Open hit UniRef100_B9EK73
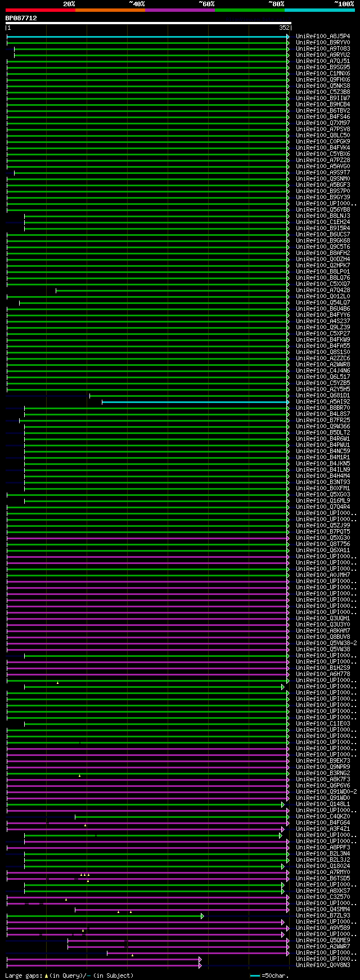Image resolution: width=360 pixels, height=980 pixels. click(323, 760)
